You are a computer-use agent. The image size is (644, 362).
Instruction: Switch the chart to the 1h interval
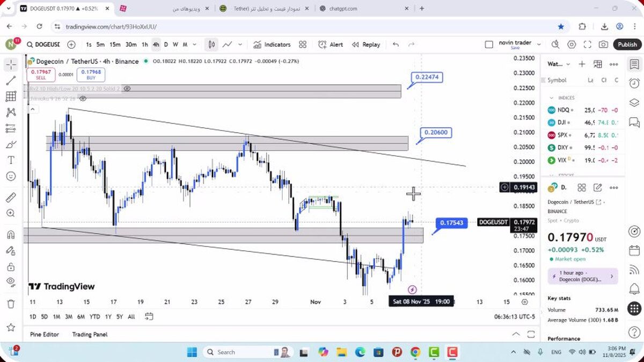pyautogui.click(x=145, y=45)
